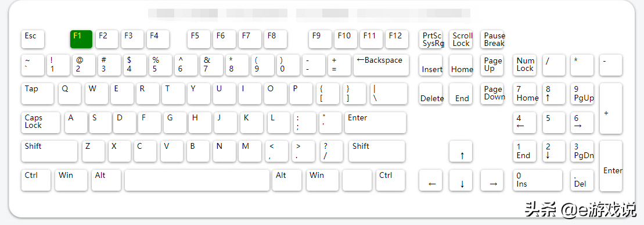Click numpad 4 left arrow key
Image resolution: width=644 pixels, height=225 pixels.
point(524,123)
